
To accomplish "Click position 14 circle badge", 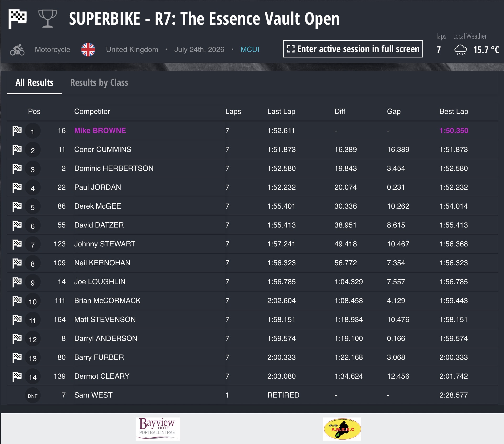I will click(33, 377).
